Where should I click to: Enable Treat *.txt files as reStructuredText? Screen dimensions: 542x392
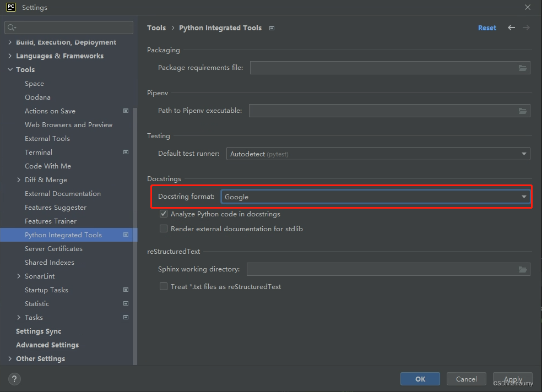[164, 287]
